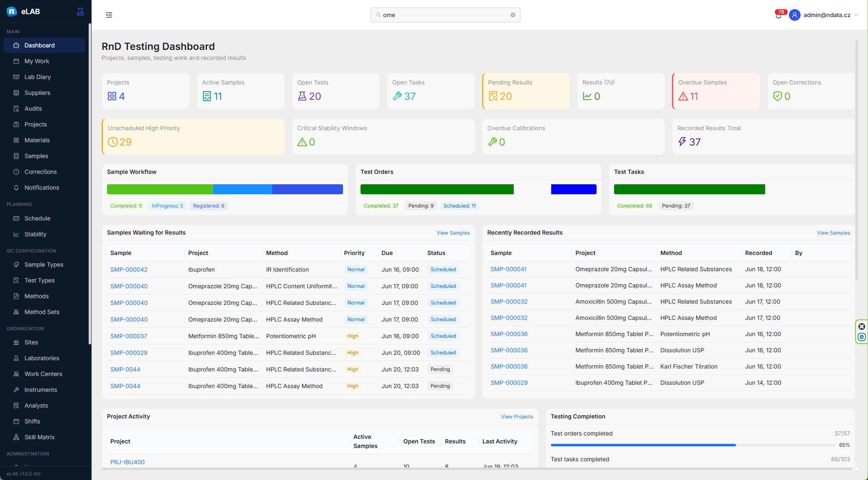This screenshot has height=480, width=868.
Task: Click the Schedule calendar icon
Action: coord(16,218)
